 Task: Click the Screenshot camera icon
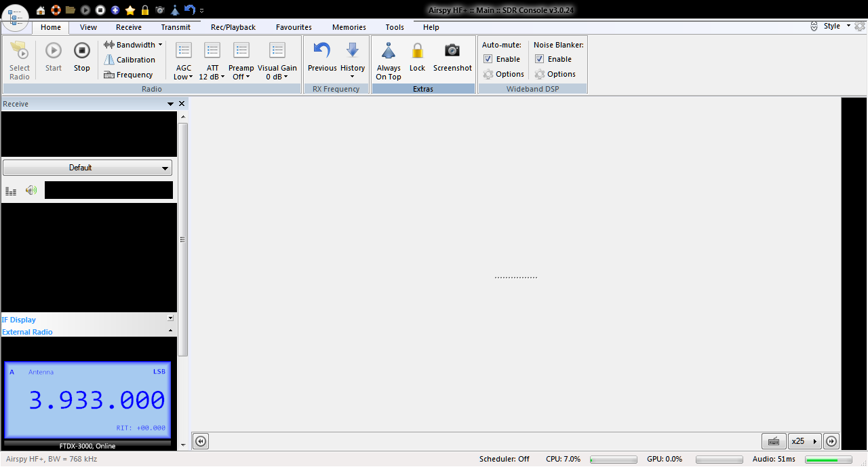tap(452, 51)
